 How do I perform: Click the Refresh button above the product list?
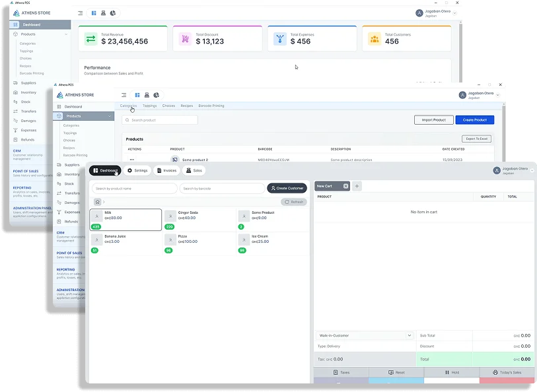[294, 202]
